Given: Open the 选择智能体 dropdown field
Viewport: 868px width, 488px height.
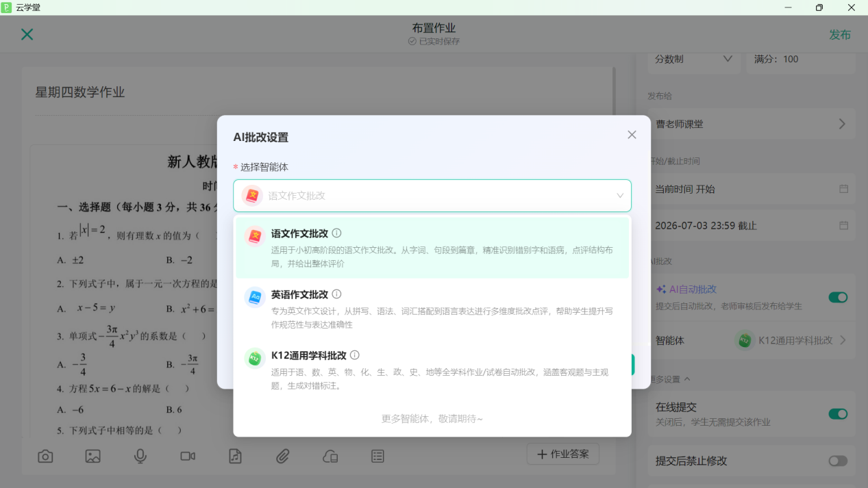Looking at the screenshot, I should (432, 196).
